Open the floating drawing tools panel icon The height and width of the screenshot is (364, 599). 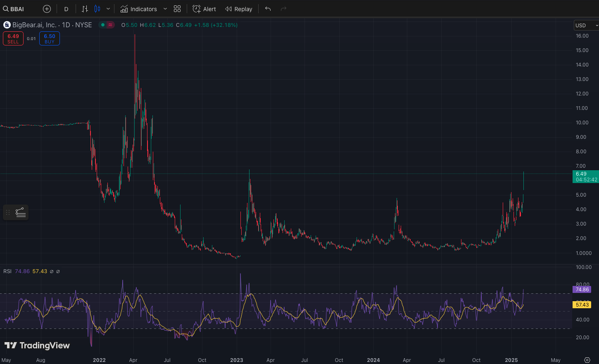coord(21,212)
